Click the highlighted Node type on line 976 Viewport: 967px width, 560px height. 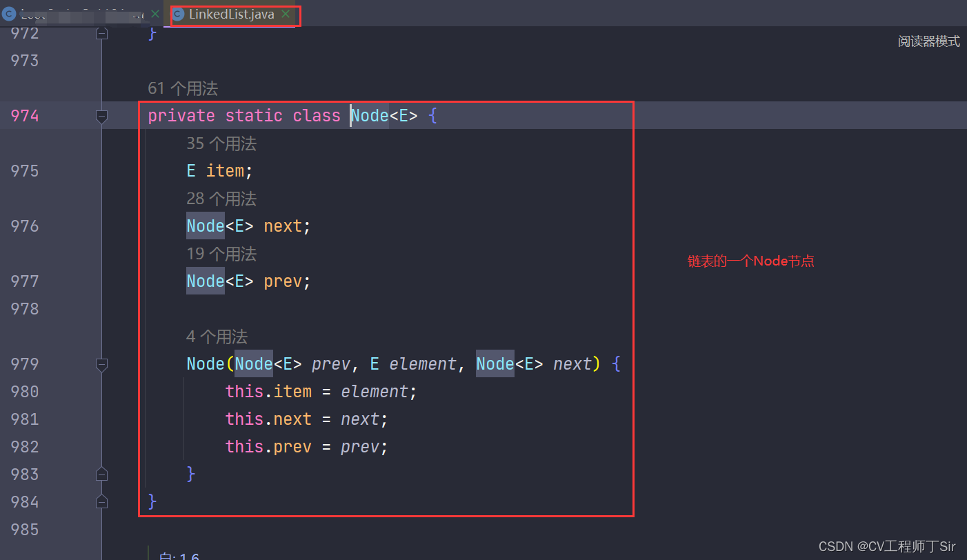coord(206,226)
